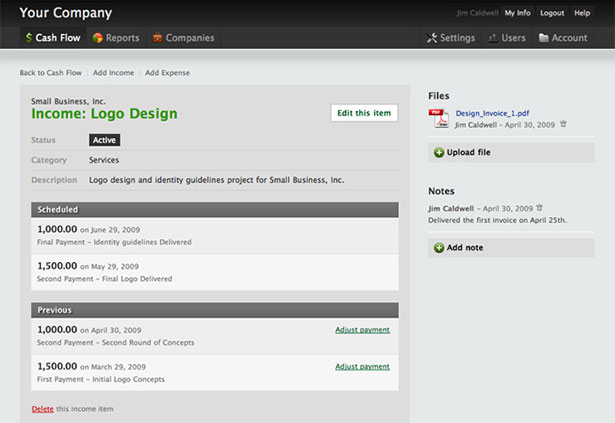Click Second Payment – Second Round of Concepts
The image size is (615, 423).
click(x=115, y=343)
